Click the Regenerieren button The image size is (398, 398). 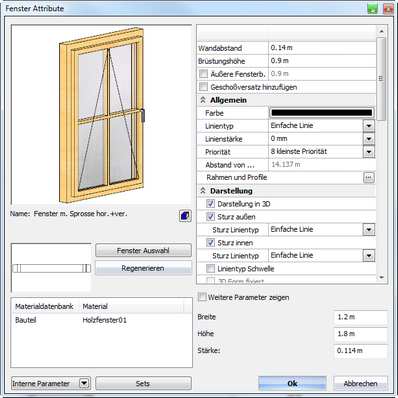(143, 268)
